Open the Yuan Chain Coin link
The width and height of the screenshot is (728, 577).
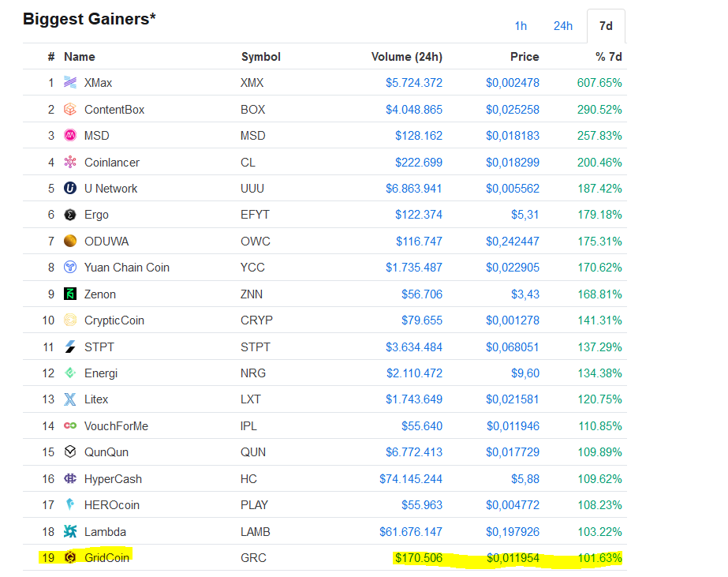127,268
